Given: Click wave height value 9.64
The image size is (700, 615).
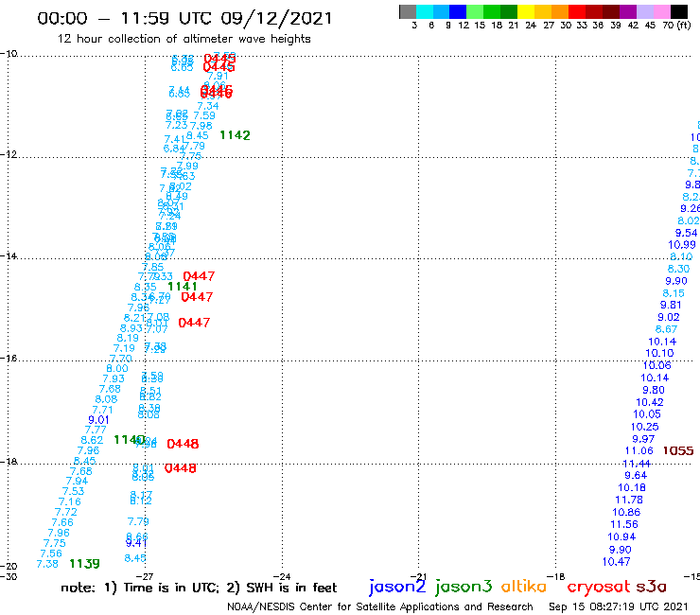Looking at the screenshot, I should (x=636, y=475).
